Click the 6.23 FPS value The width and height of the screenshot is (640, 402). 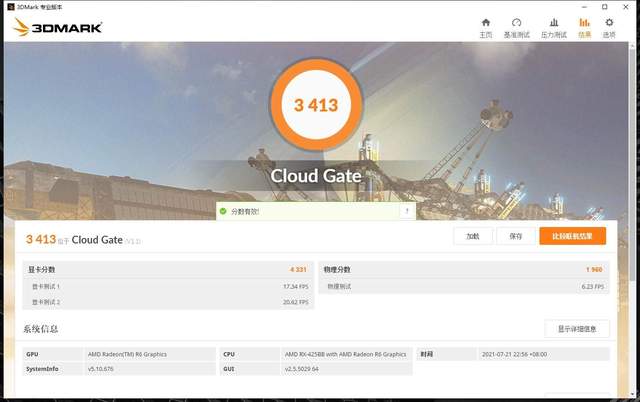[x=593, y=287]
